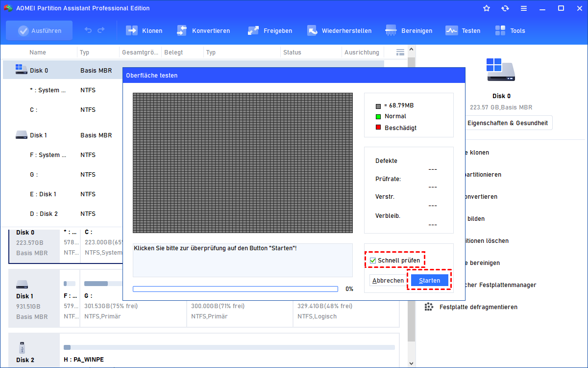Click the red Beschädigt legend swatch
This screenshot has width=588, height=368.
(x=378, y=128)
